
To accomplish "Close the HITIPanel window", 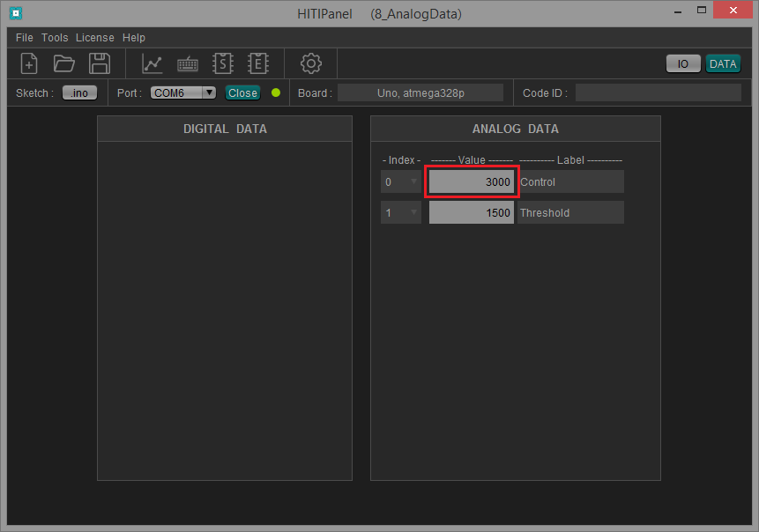I will pyautogui.click(x=733, y=11).
